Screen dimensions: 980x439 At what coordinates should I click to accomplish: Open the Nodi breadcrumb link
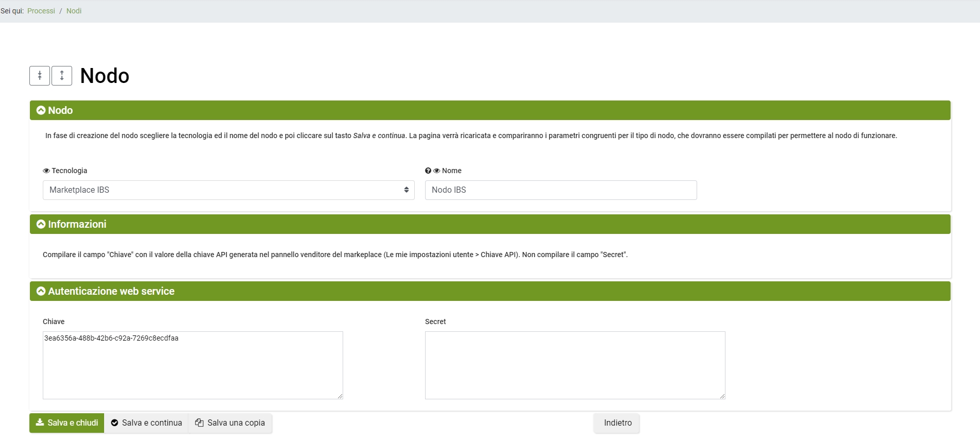click(74, 11)
